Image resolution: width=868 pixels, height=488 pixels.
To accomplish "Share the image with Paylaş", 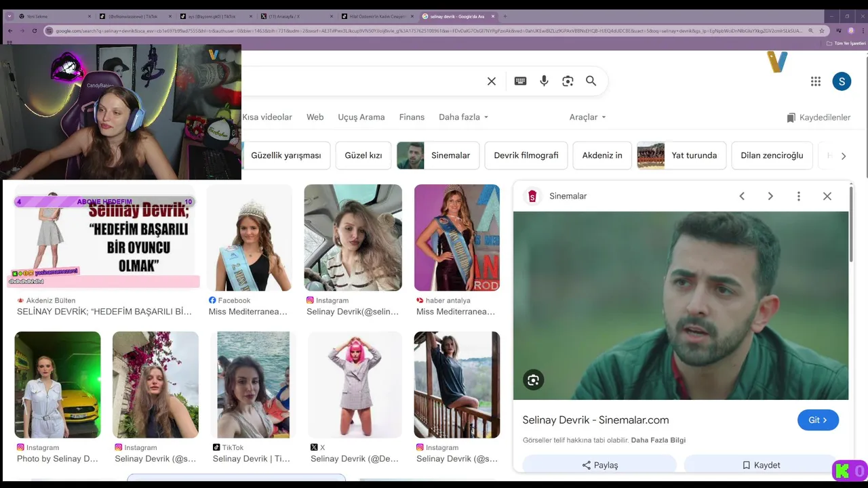I will click(x=599, y=465).
